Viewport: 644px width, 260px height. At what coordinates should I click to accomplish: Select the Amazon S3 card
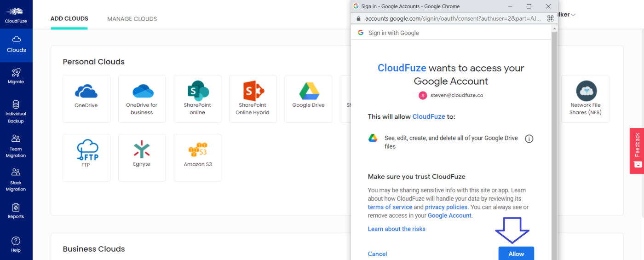197,158
